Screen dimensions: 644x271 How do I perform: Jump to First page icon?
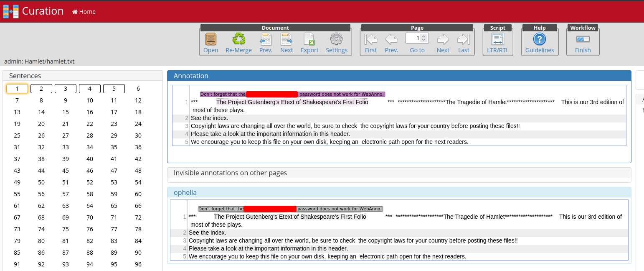coord(371,39)
